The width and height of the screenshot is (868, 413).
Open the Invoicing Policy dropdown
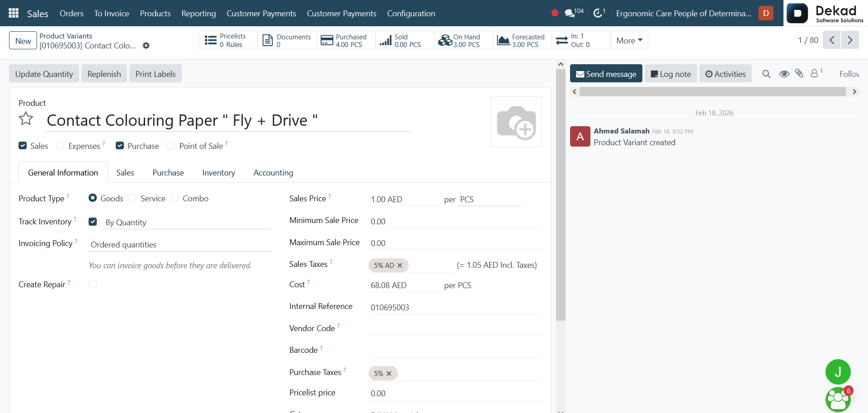click(x=180, y=245)
